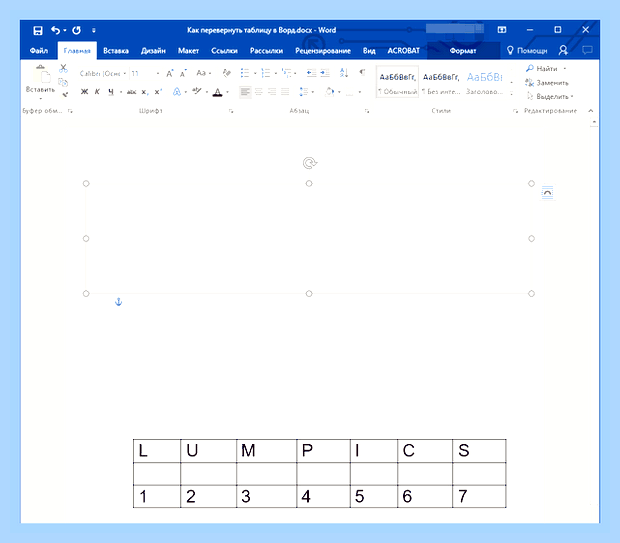The image size is (620, 543).
Task: Switch to the Макет tab
Action: [188, 51]
